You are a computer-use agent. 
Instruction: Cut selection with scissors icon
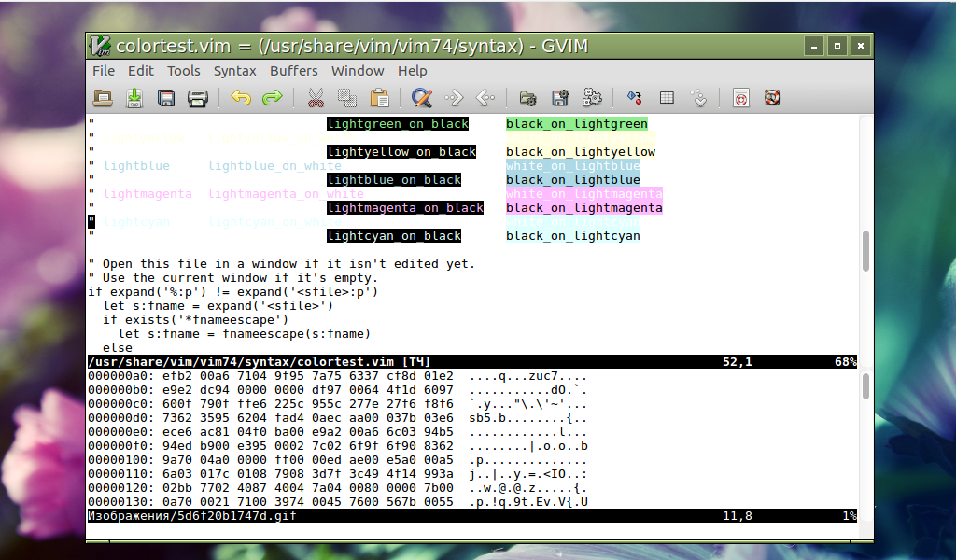(316, 98)
